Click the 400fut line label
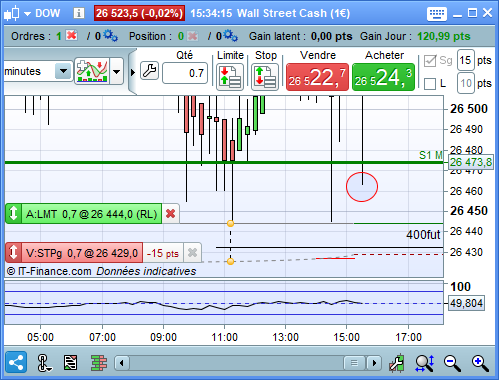 click(x=423, y=235)
